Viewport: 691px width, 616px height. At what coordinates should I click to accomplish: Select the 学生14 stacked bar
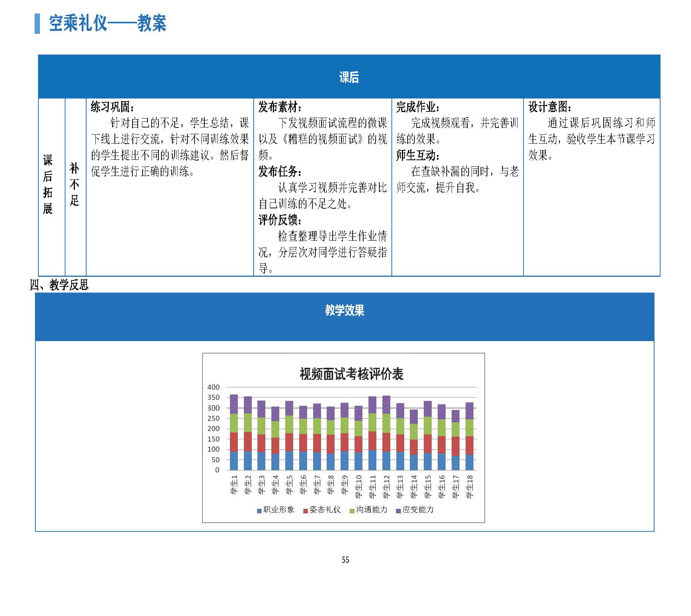[x=414, y=440]
